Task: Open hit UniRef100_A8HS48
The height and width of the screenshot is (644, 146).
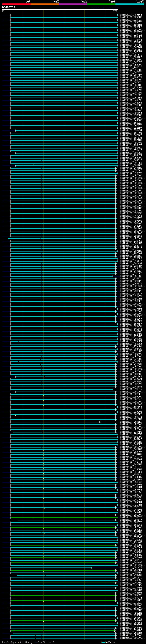Action: click(131, 15)
